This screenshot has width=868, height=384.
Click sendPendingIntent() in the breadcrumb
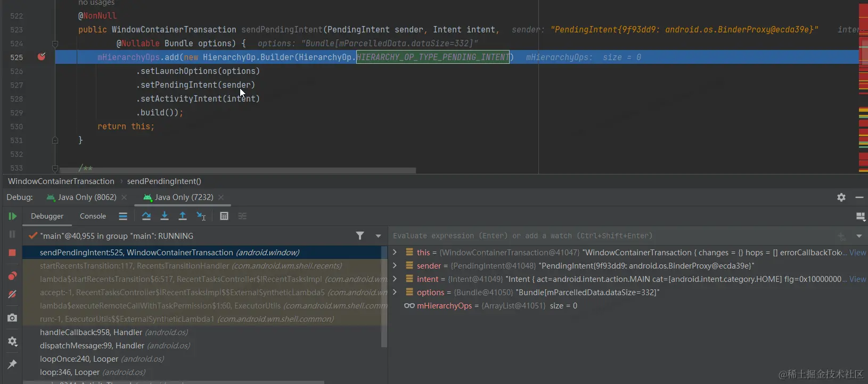(164, 181)
